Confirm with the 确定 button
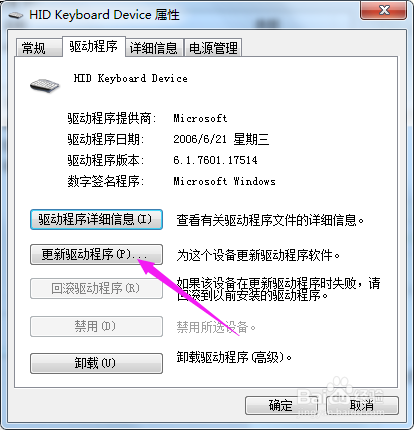The width and height of the screenshot is (414, 430). click(281, 405)
